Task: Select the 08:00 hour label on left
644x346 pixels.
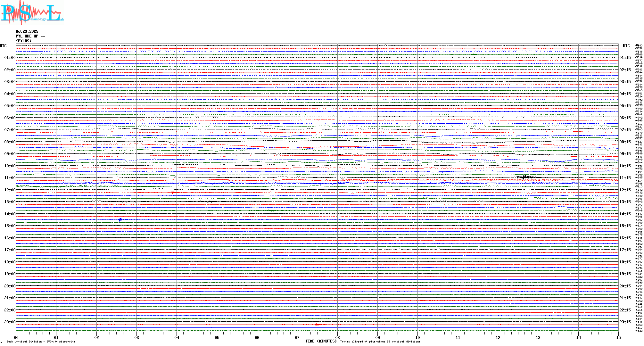Action: point(10,142)
